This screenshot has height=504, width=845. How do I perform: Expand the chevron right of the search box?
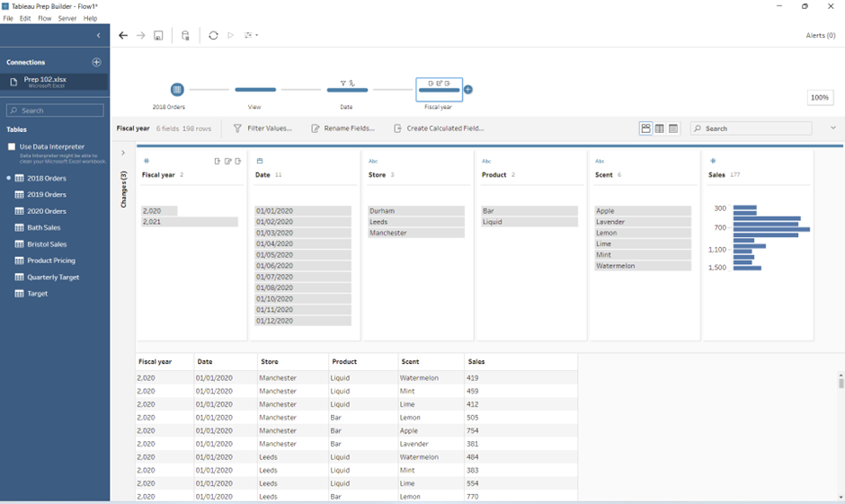[x=832, y=128]
